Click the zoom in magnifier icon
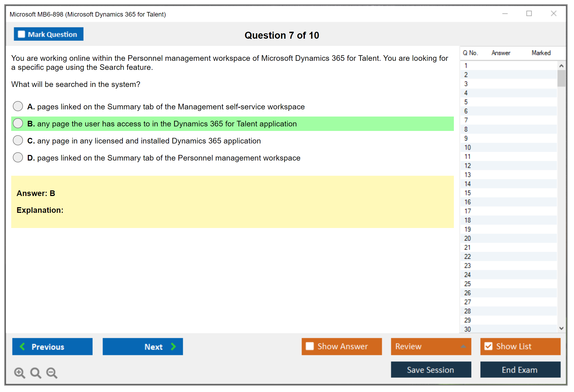 pos(19,373)
